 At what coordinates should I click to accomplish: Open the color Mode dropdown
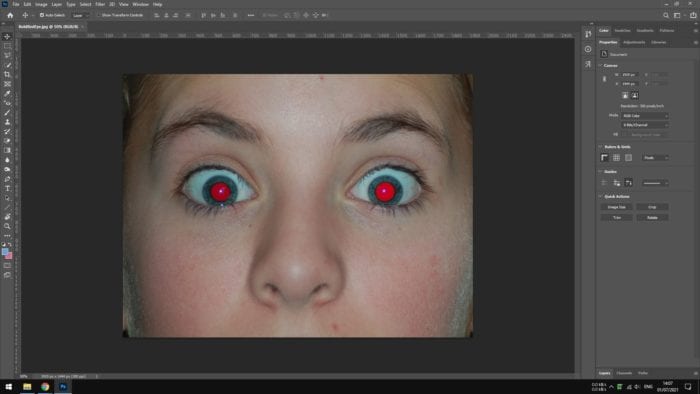(x=645, y=116)
